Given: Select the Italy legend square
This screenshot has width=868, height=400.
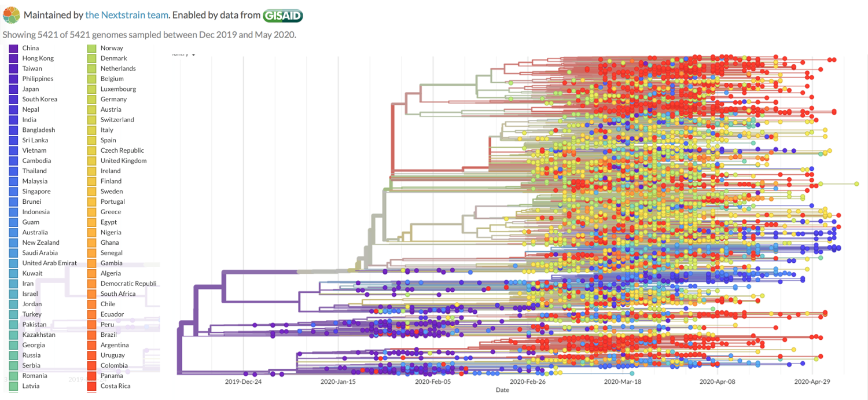Looking at the screenshot, I should click(x=92, y=130).
